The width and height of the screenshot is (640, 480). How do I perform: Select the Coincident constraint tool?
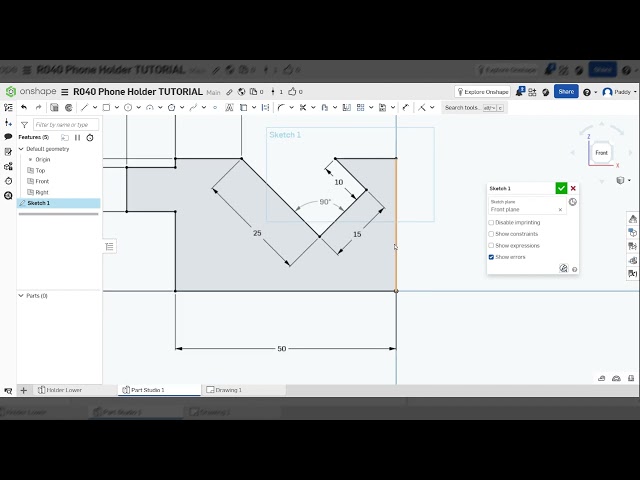point(422,107)
